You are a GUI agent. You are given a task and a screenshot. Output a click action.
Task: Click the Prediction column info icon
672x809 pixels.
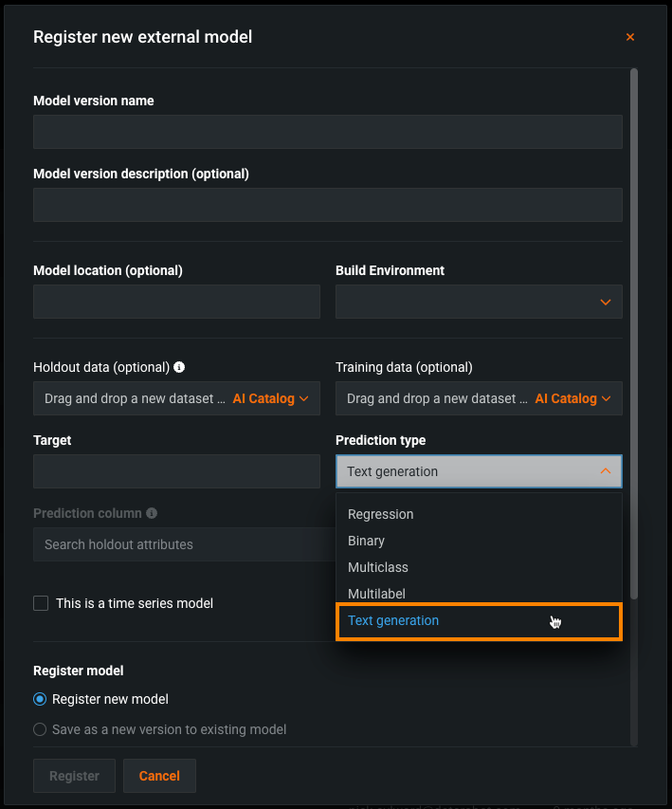coord(152,513)
